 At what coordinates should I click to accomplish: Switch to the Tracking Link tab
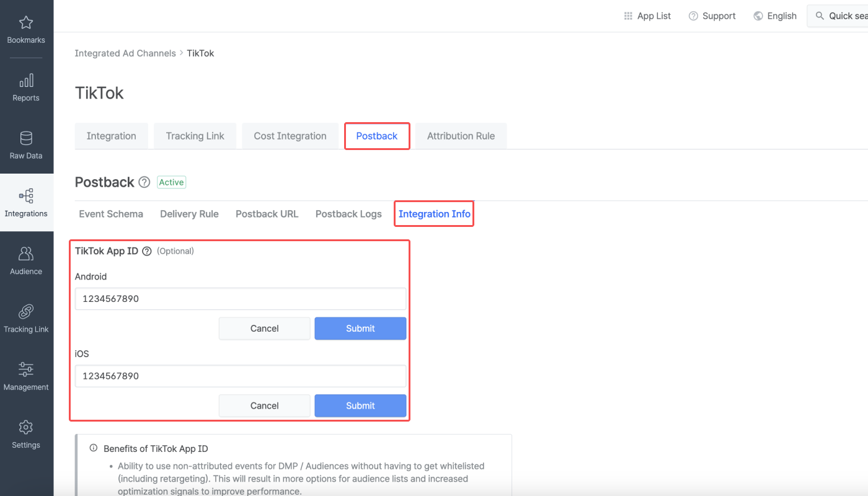pyautogui.click(x=195, y=136)
